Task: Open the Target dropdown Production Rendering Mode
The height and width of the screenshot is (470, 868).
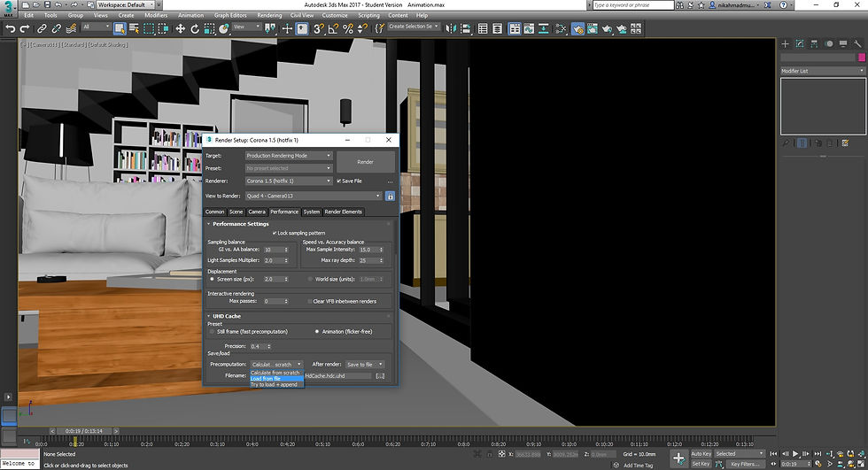Action: [289, 156]
